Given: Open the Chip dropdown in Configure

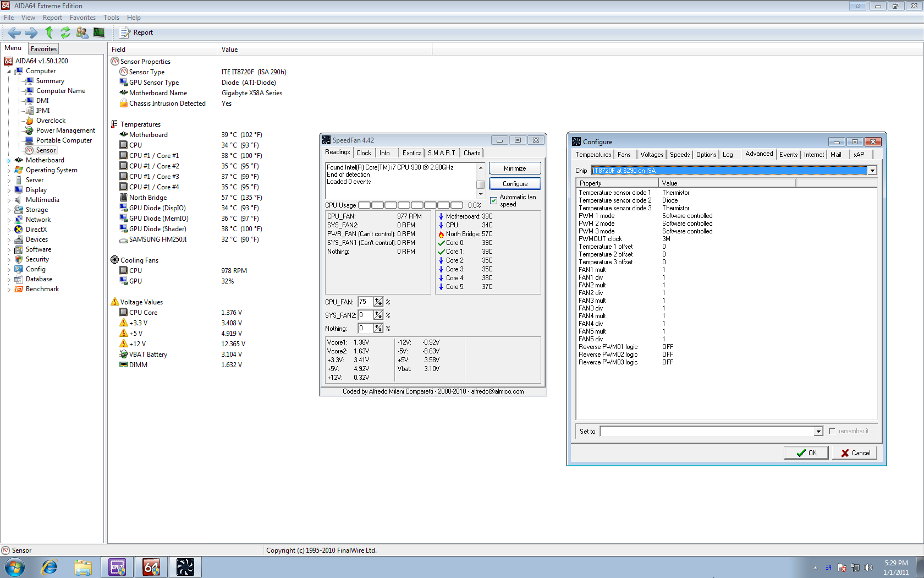Looking at the screenshot, I should [872, 171].
